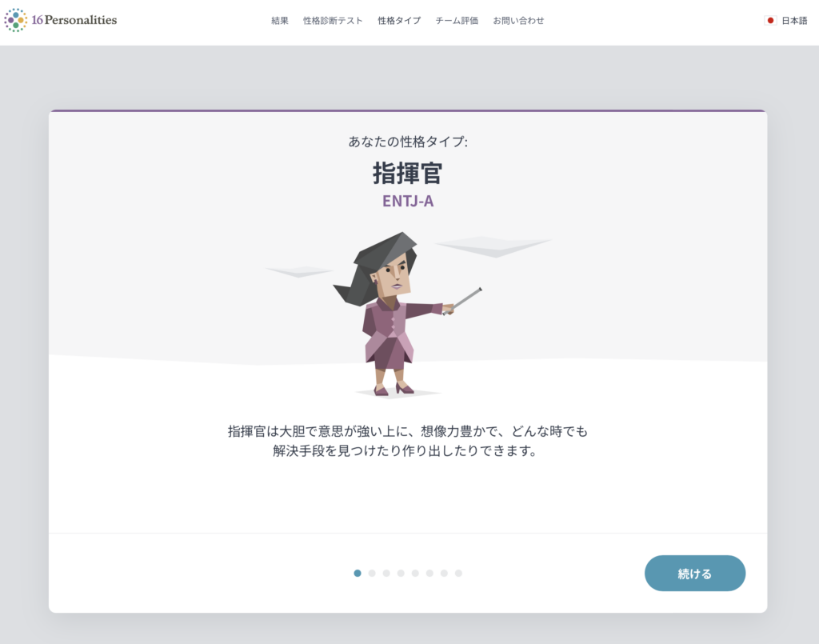This screenshot has height=644, width=819.
Task: Click あなたの性格タイプ label
Action: click(x=409, y=142)
